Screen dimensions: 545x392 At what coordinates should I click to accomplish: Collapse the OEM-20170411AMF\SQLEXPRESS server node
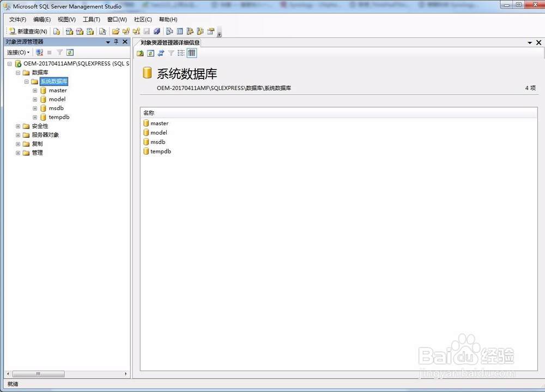click(x=10, y=64)
